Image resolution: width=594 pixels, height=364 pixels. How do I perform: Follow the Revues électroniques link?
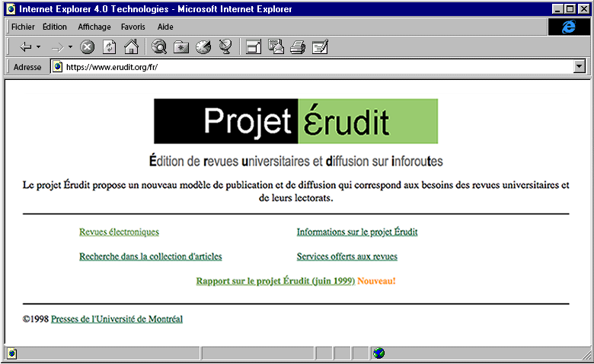coord(119,232)
